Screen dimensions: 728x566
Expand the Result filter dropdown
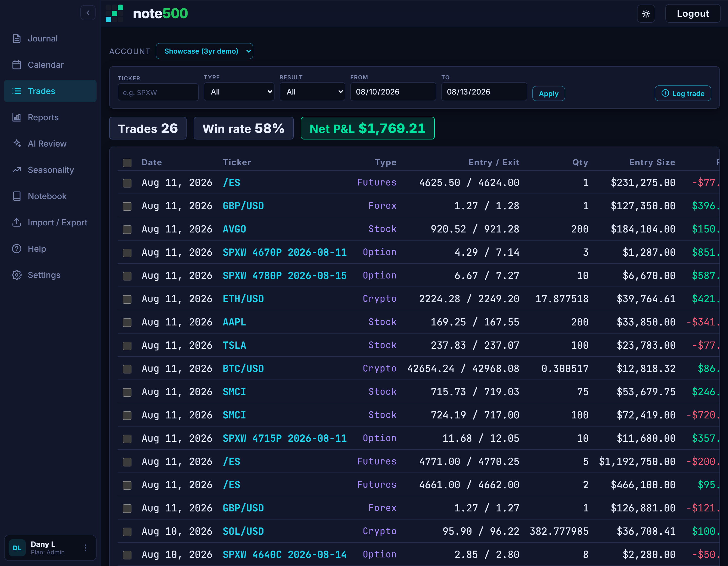click(312, 92)
